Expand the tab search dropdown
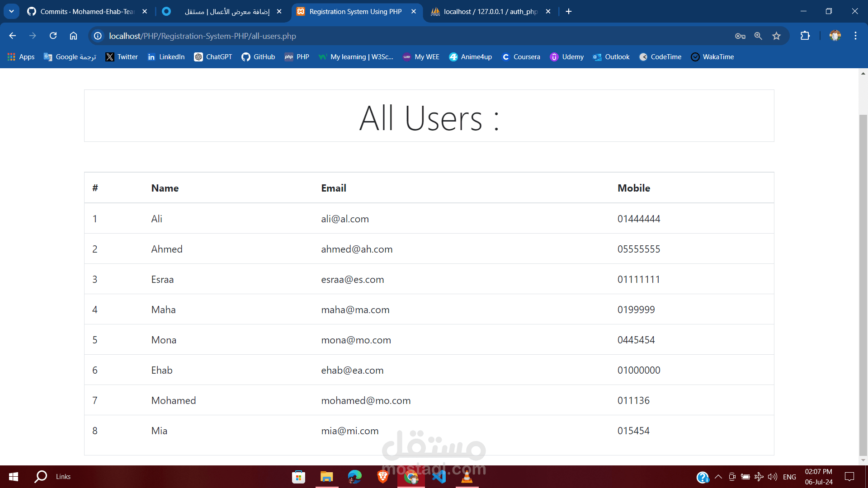This screenshot has height=488, width=868. [11, 11]
